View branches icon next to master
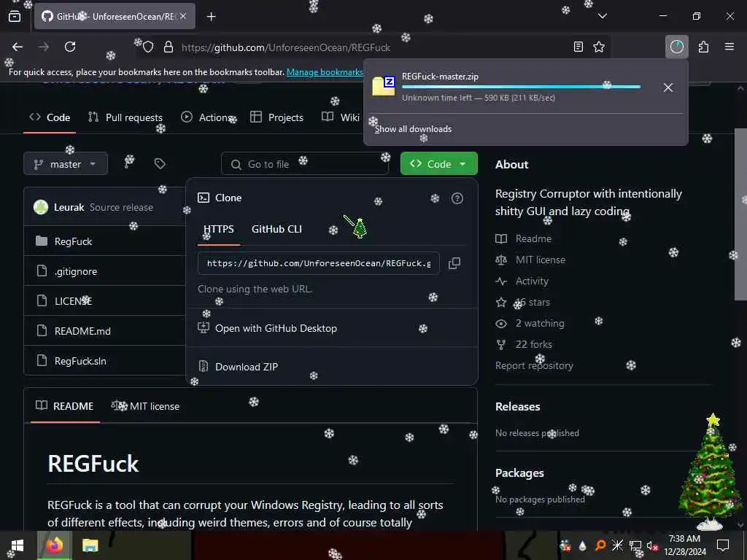Image resolution: width=747 pixels, height=560 pixels. (x=129, y=163)
